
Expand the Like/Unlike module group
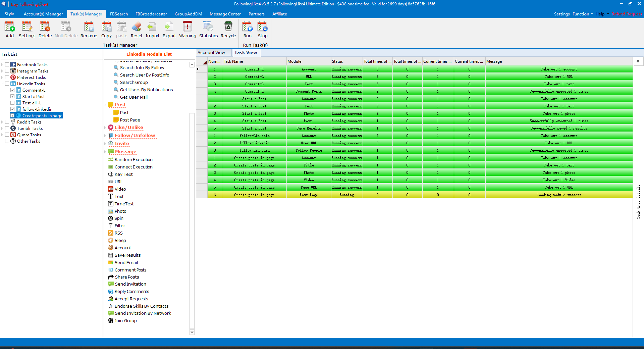(105, 128)
